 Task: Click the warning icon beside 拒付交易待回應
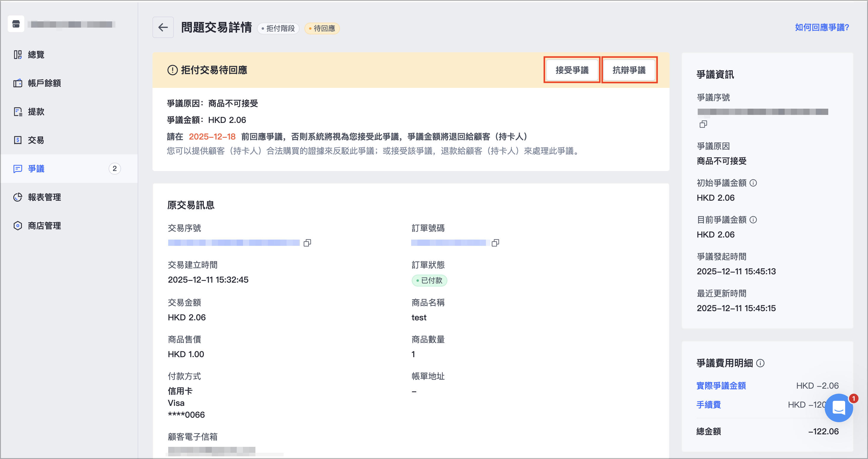(x=173, y=70)
